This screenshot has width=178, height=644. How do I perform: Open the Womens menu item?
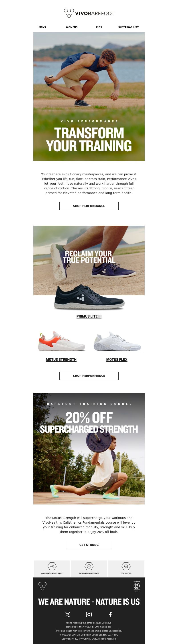(72, 27)
